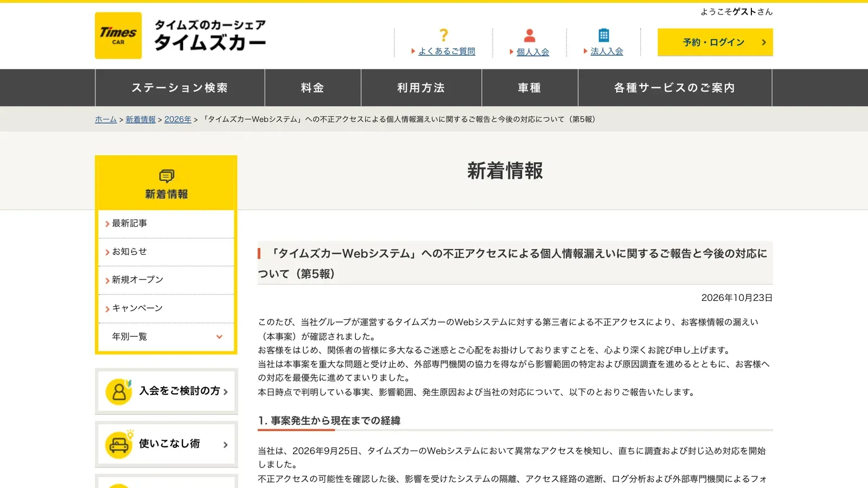The height and width of the screenshot is (488, 868).
Task: Click the speech bubble 新着情報 sidebar icon
Action: (x=167, y=176)
